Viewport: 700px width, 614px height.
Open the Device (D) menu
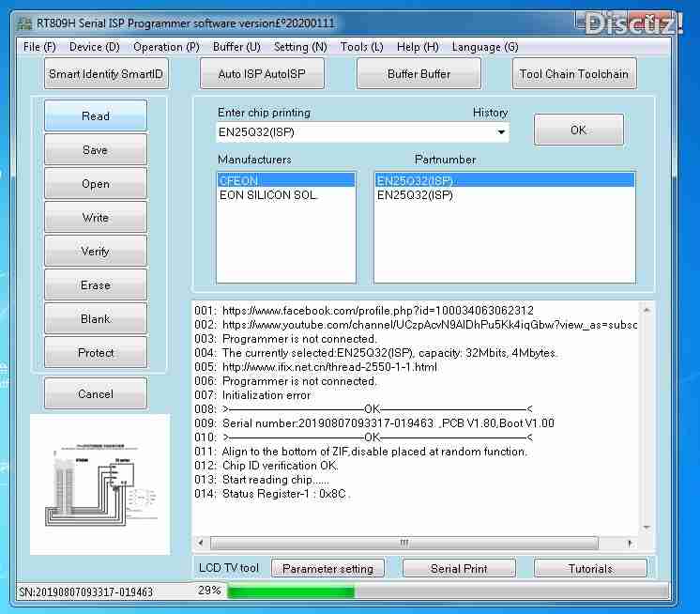94,47
